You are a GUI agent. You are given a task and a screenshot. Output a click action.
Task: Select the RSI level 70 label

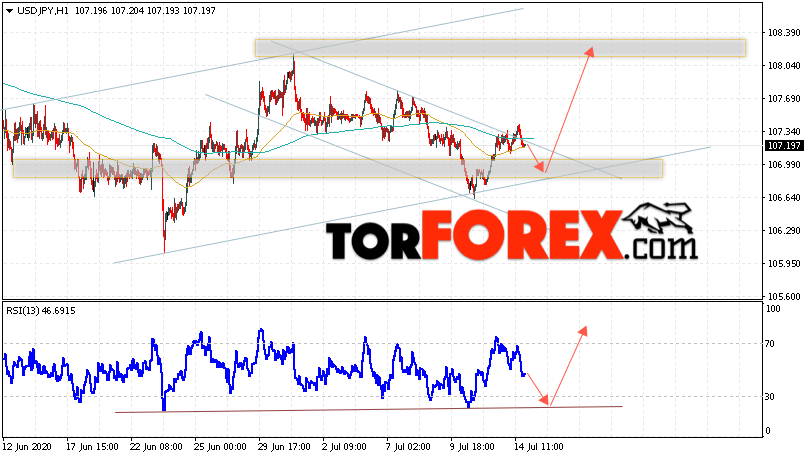coord(770,344)
